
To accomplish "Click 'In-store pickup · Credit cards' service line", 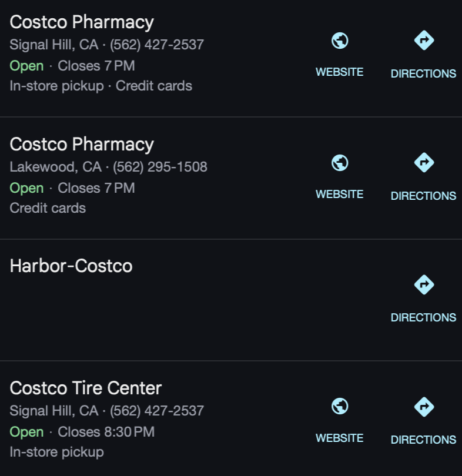I will pyautogui.click(x=101, y=86).
